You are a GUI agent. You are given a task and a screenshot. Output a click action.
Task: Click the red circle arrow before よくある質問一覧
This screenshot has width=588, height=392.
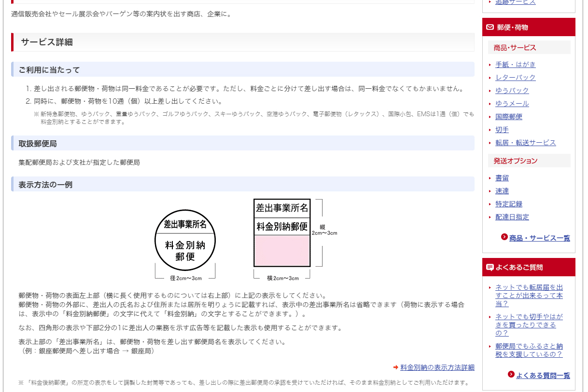[511, 375]
